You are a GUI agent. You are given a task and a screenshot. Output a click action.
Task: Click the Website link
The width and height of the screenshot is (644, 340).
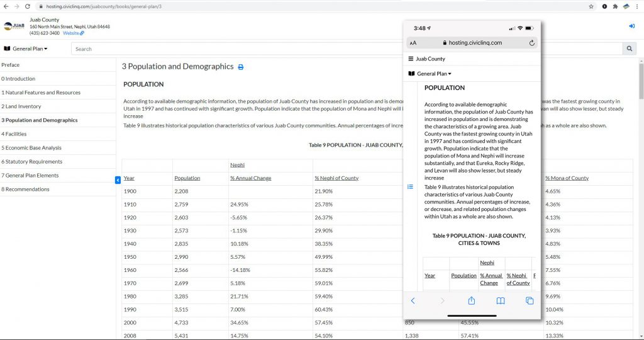tap(74, 33)
